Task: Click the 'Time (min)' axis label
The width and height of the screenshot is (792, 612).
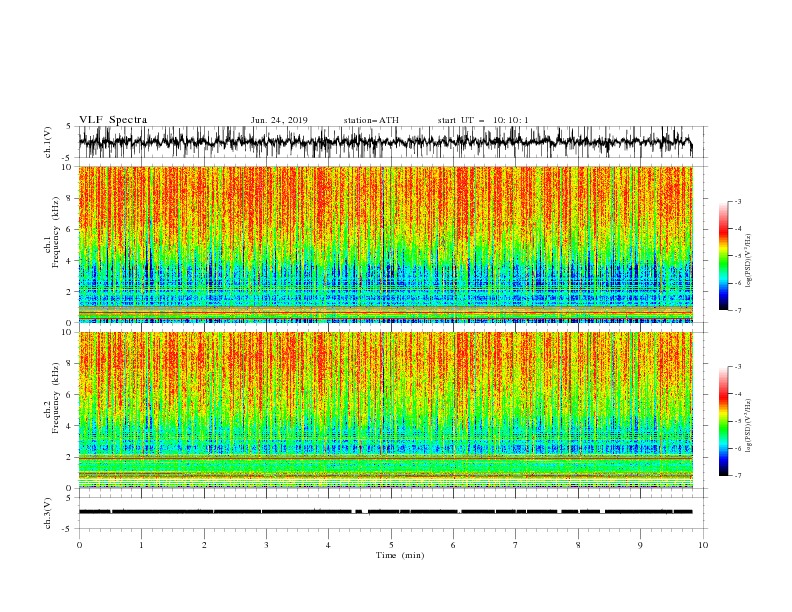Action: coord(400,555)
